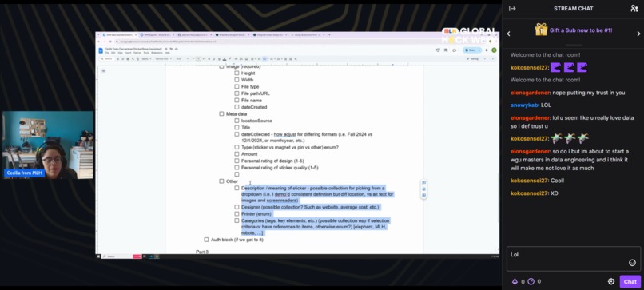Image resolution: width=644 pixels, height=290 pixels.
Task: Toggle italic formatting in Docs toolbar
Action: tap(214, 59)
